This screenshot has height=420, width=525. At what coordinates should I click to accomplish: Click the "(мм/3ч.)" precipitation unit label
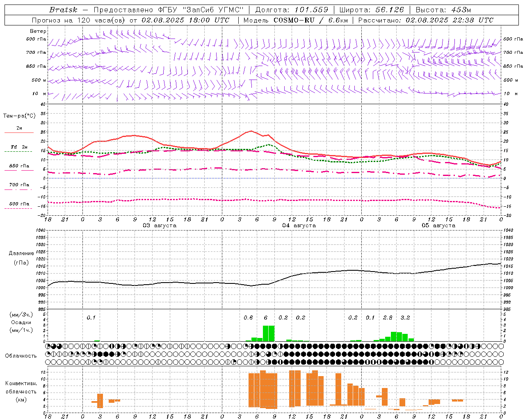(x=21, y=315)
